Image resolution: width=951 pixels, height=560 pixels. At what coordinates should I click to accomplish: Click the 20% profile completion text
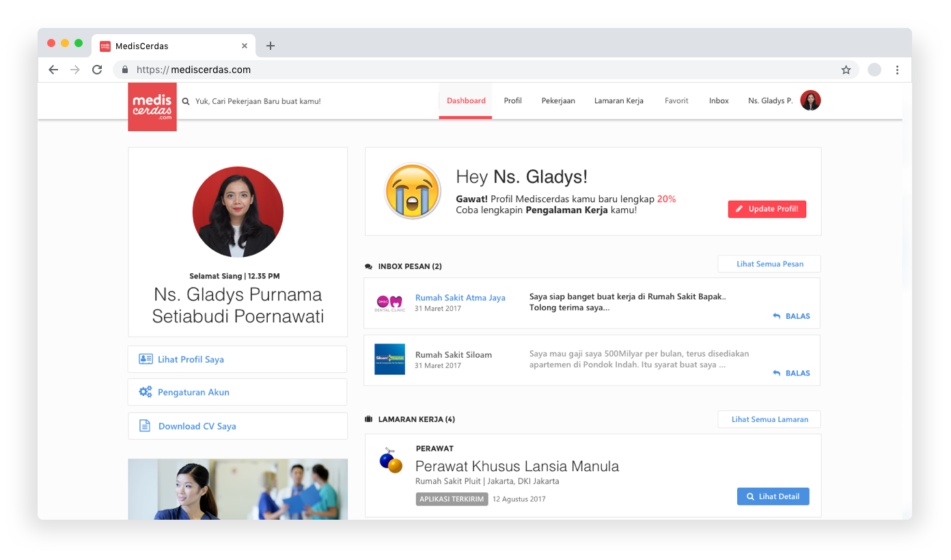coord(666,199)
